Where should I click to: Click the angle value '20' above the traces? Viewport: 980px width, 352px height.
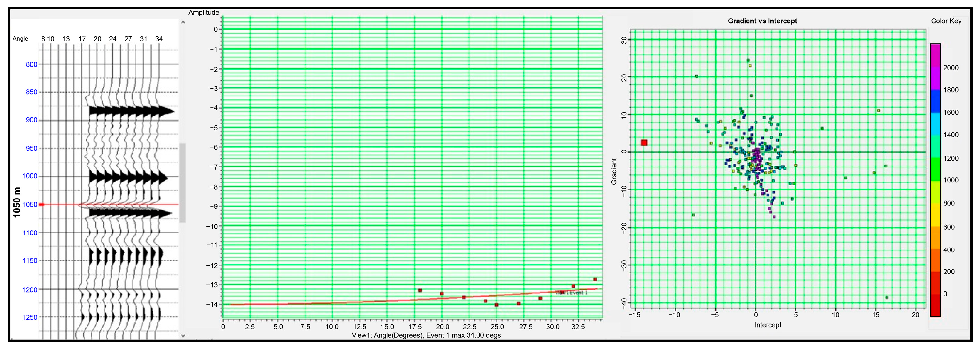coord(97,39)
